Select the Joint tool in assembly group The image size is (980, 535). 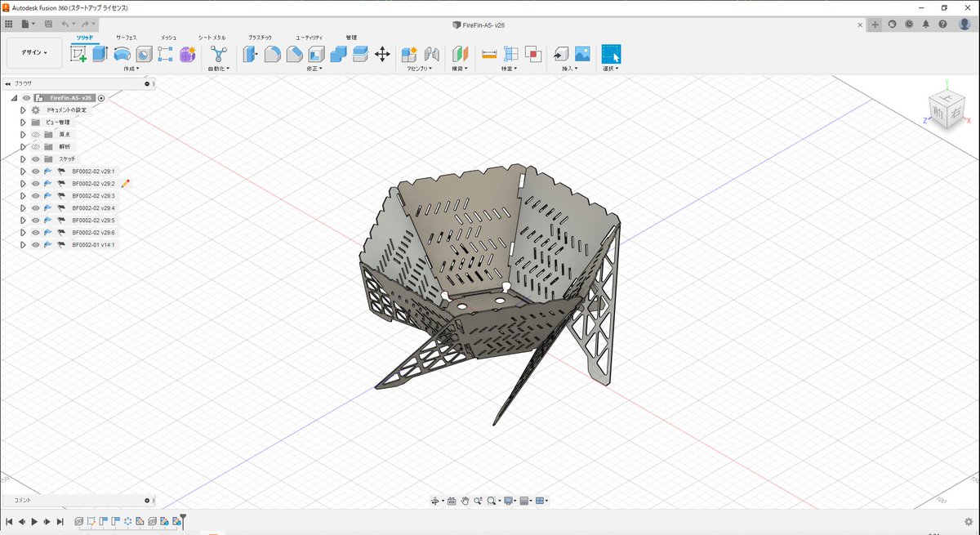pos(432,54)
